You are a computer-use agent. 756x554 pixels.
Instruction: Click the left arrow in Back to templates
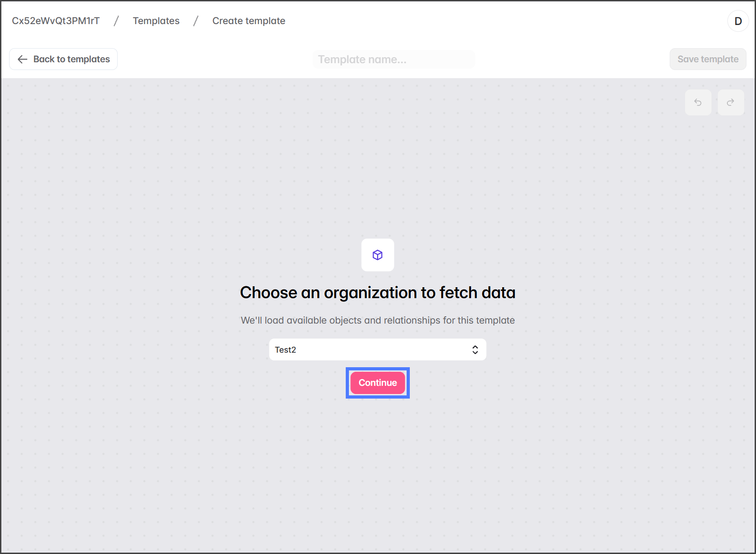22,59
